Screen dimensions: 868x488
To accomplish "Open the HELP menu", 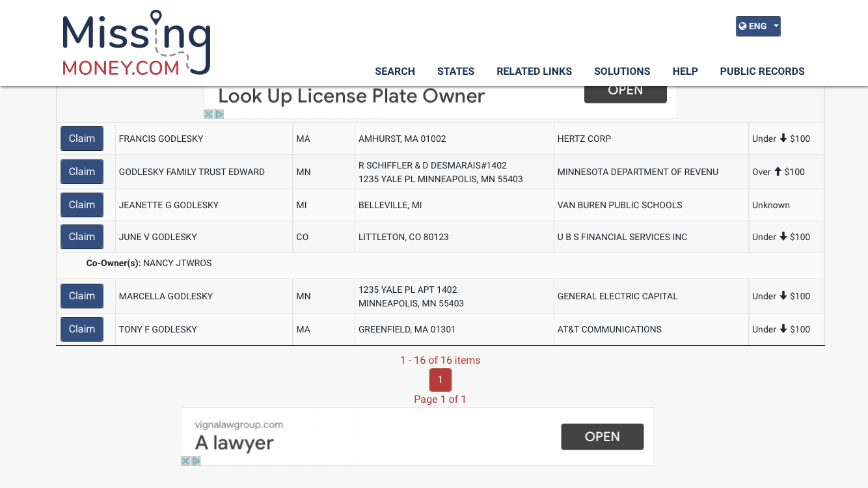I will (685, 72).
